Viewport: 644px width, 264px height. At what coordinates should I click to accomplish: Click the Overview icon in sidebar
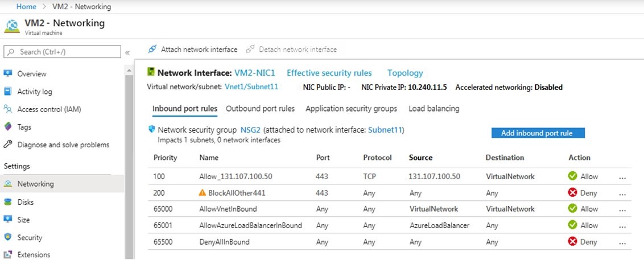coord(8,73)
